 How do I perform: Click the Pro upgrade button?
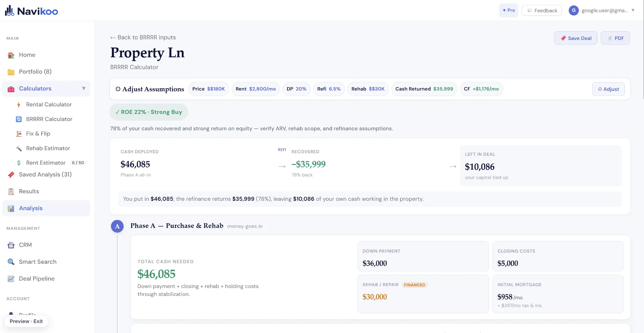pyautogui.click(x=508, y=10)
